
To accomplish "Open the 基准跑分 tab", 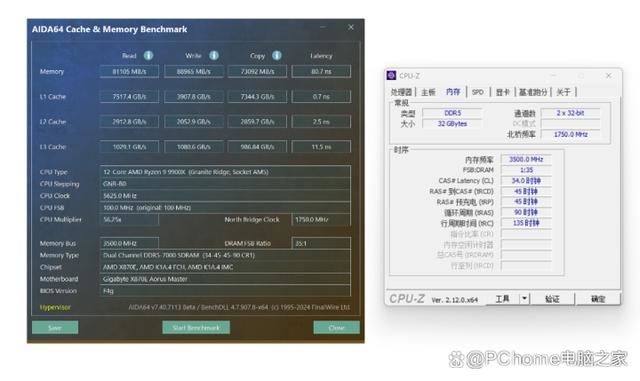I will click(533, 92).
